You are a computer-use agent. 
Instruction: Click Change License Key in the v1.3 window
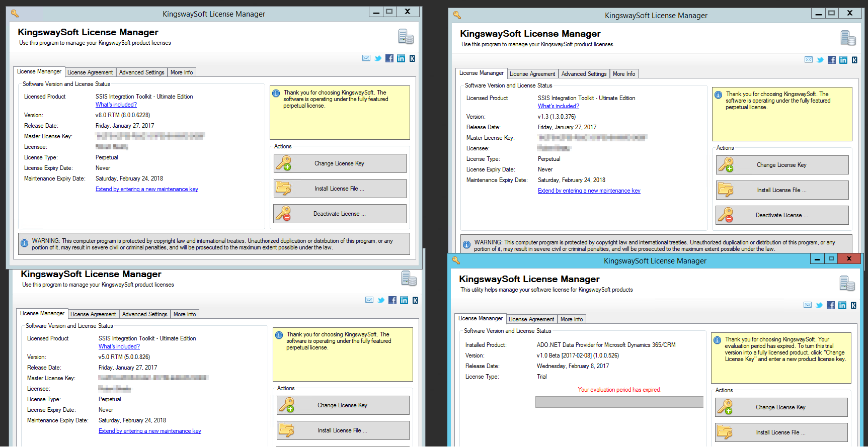(x=782, y=165)
